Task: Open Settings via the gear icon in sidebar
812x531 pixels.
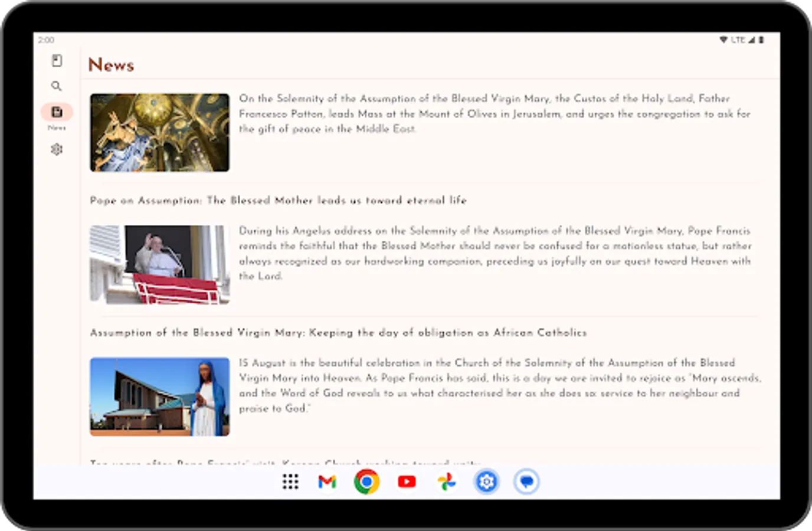Action: pos(57,149)
